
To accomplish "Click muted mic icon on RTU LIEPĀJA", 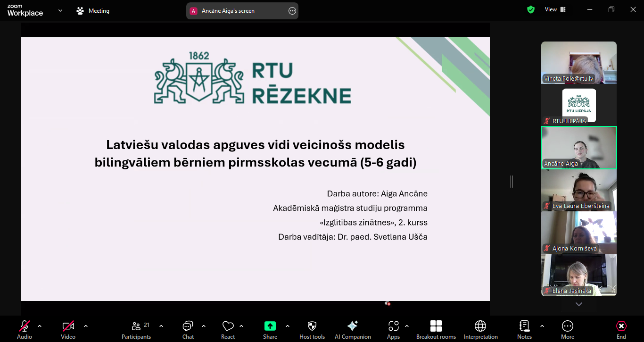I will (547, 121).
